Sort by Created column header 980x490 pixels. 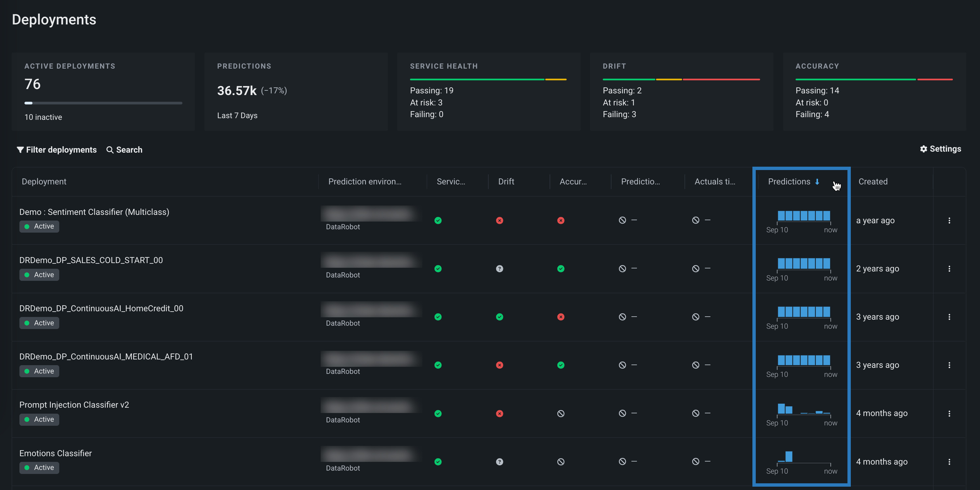click(873, 182)
